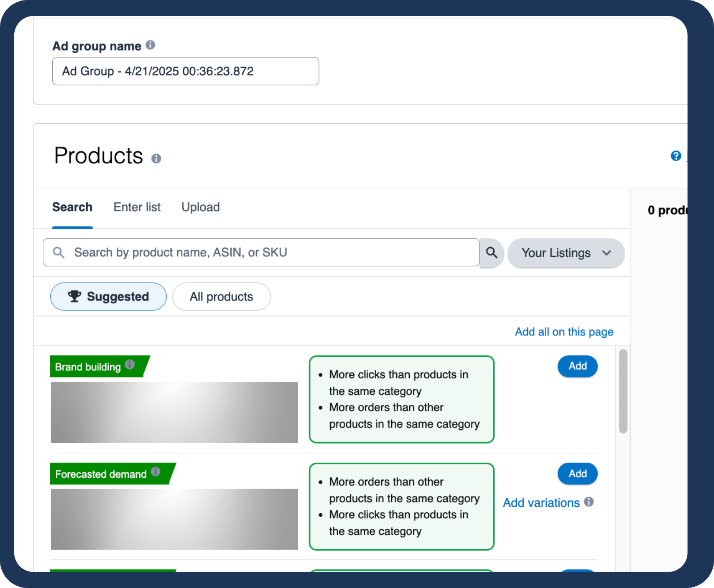Click the trophy icon in Suggested filter
Screen dimensions: 714x588
coord(74,296)
